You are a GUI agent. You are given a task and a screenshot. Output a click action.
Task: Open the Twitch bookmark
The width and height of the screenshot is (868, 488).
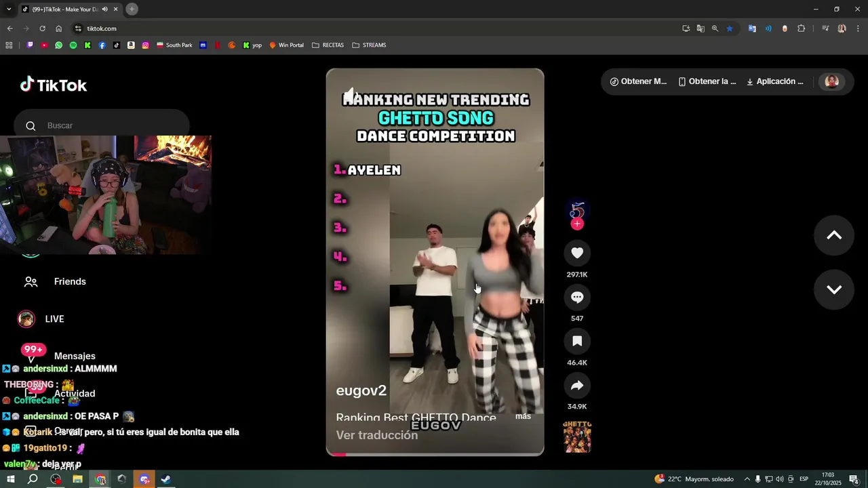pyautogui.click(x=30, y=45)
